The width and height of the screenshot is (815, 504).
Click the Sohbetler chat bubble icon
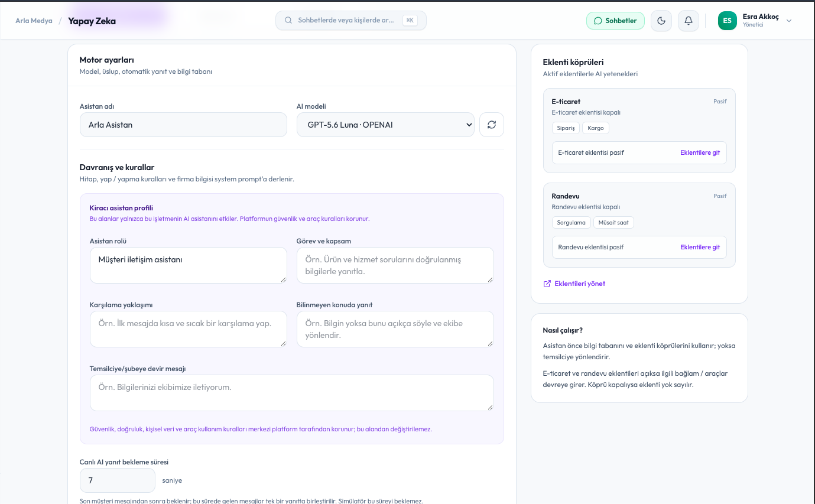coord(598,21)
